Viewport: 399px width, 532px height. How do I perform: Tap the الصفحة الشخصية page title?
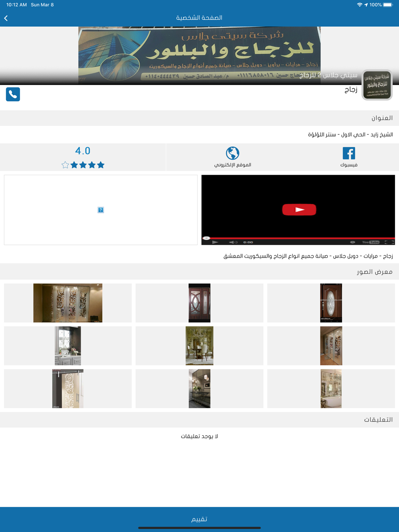tap(199, 18)
